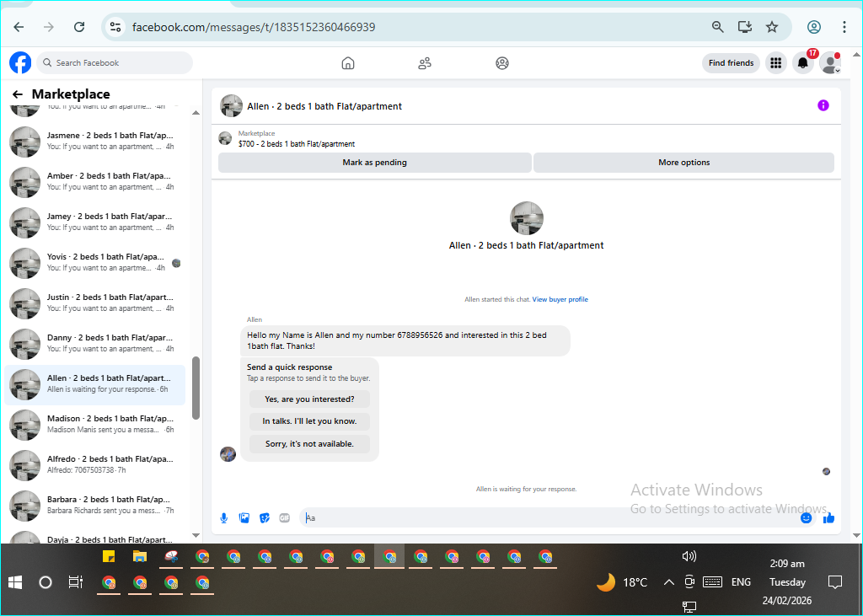863x616 pixels.
Task: Send a thumbs-up like
Action: coord(828,518)
